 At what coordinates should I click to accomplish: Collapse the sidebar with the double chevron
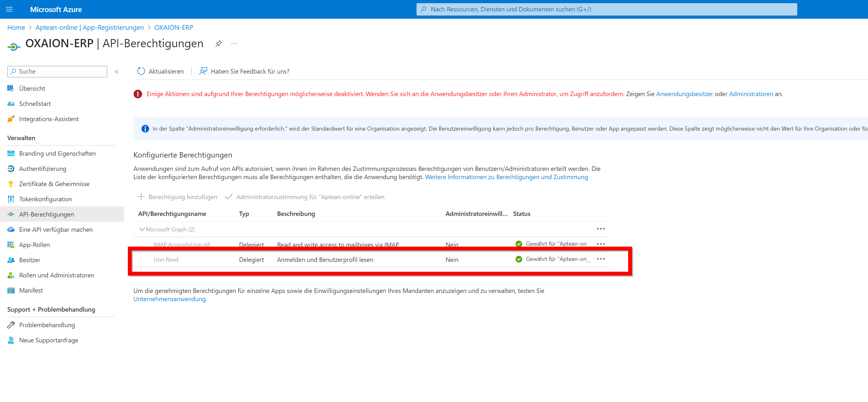[x=116, y=71]
